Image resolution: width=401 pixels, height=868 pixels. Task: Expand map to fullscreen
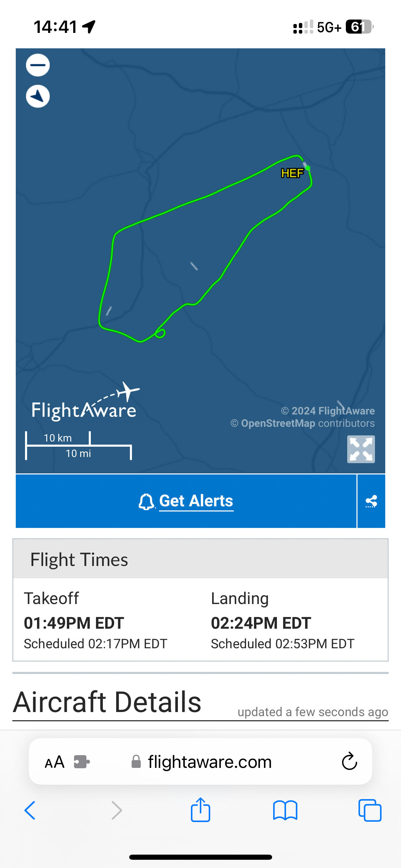click(361, 449)
